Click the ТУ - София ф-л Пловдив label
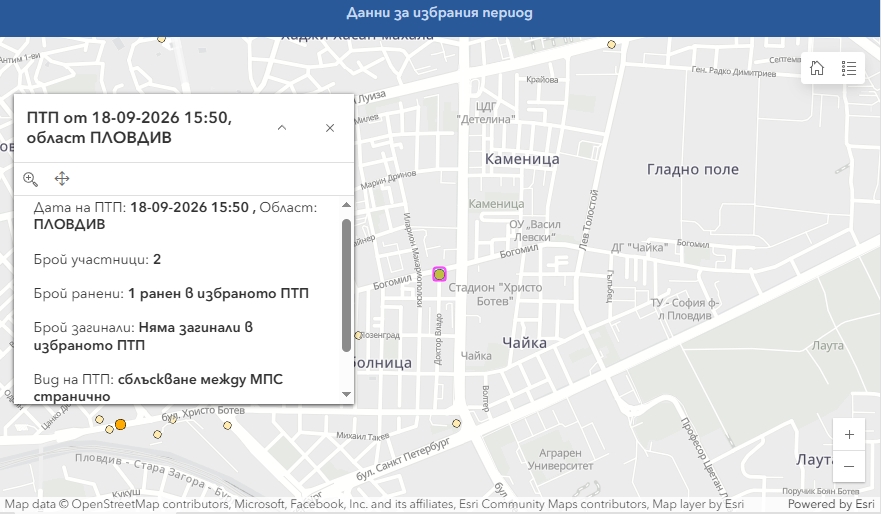 (x=685, y=310)
